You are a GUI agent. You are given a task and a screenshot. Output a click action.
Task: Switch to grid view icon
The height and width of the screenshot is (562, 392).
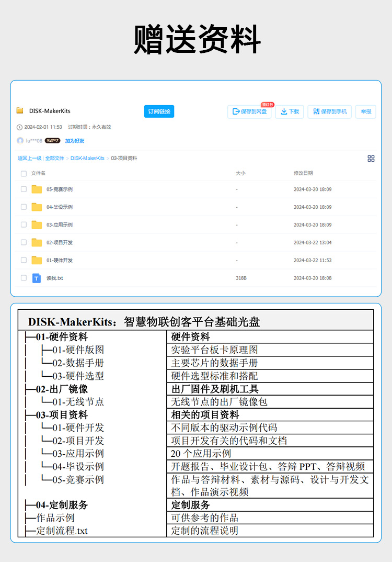click(371, 159)
